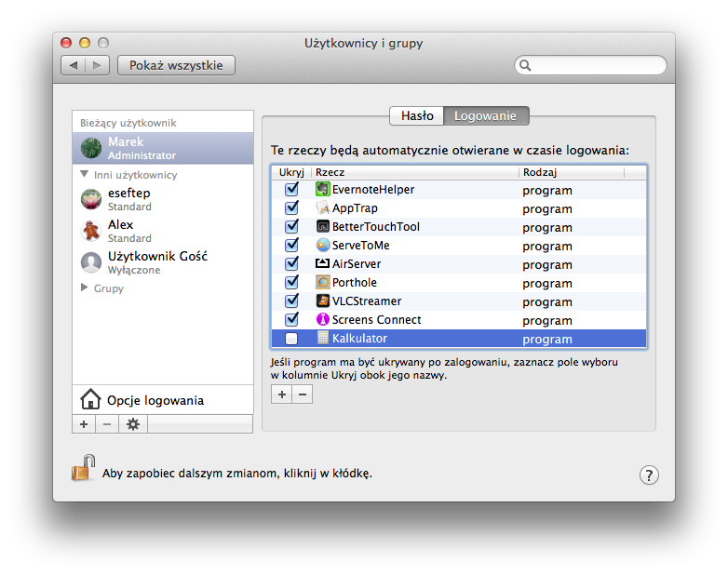The height and width of the screenshot is (575, 728).
Task: Click the BetterTouchTool app icon
Action: click(x=322, y=226)
